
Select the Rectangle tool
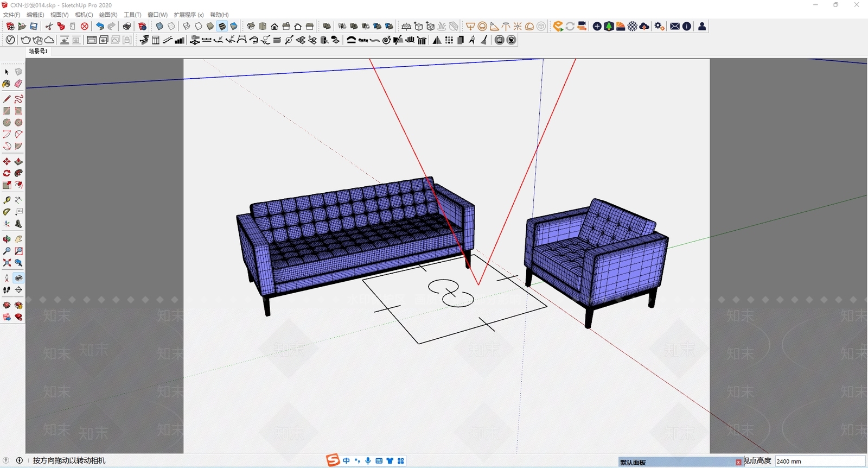[7, 111]
